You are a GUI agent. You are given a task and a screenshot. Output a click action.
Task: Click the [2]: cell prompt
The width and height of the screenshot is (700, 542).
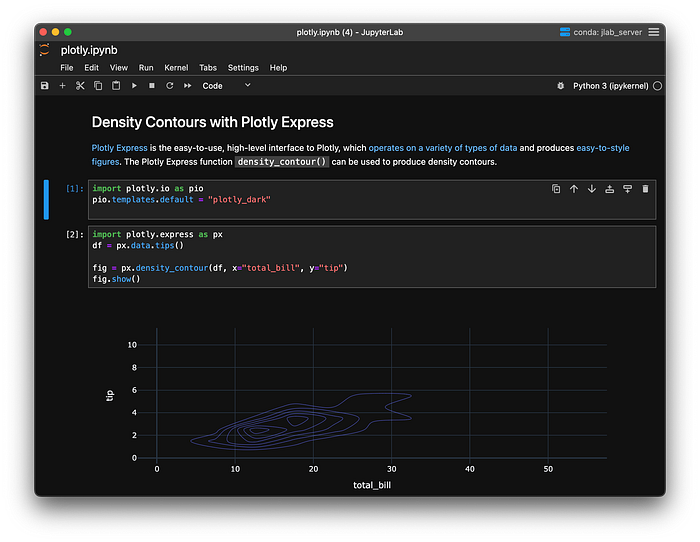tap(75, 234)
